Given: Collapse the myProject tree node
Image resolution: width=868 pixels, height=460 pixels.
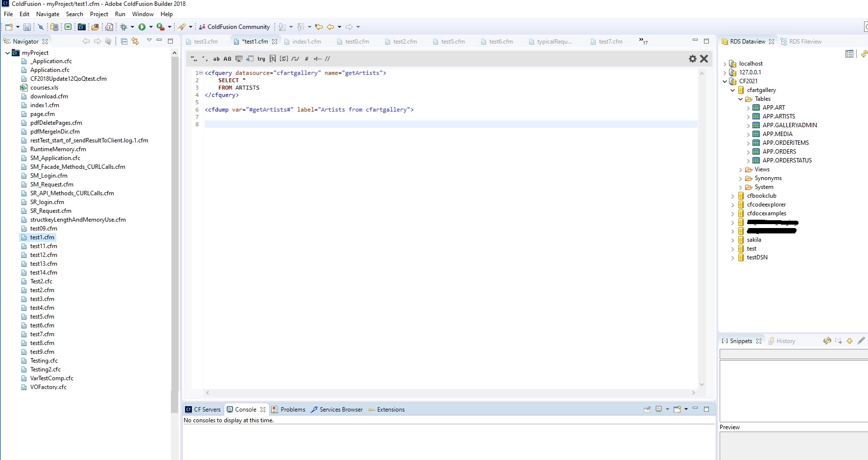Looking at the screenshot, I should point(7,53).
